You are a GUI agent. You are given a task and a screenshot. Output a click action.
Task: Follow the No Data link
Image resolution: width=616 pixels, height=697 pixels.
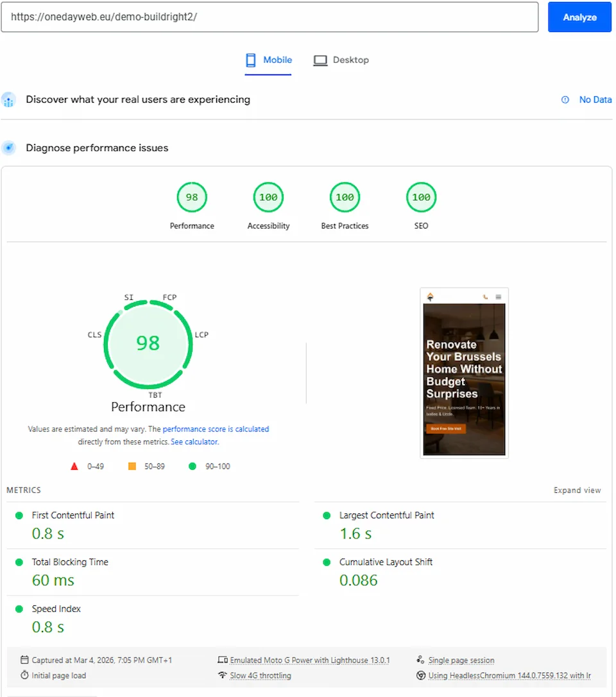(x=595, y=99)
